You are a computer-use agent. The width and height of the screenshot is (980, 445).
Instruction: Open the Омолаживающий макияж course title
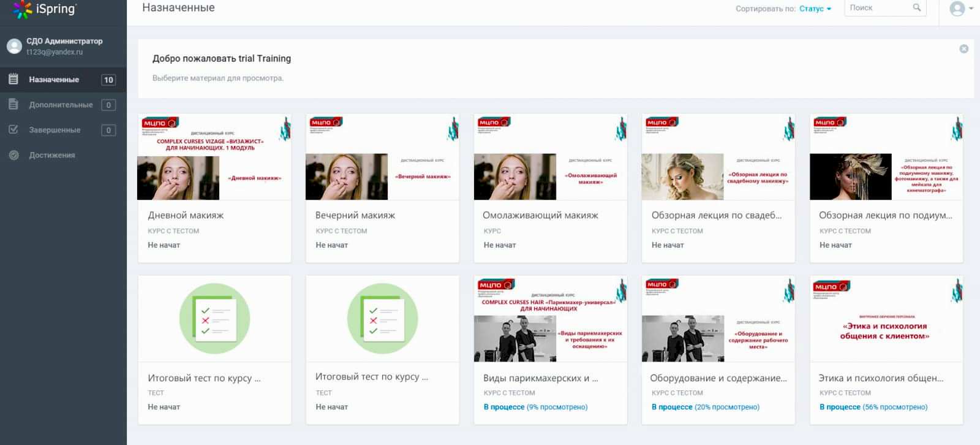[x=540, y=215]
